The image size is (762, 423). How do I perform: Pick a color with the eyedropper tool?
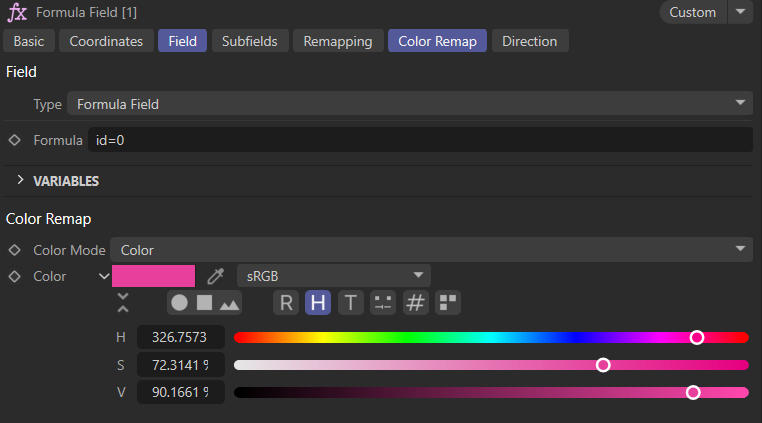215,276
